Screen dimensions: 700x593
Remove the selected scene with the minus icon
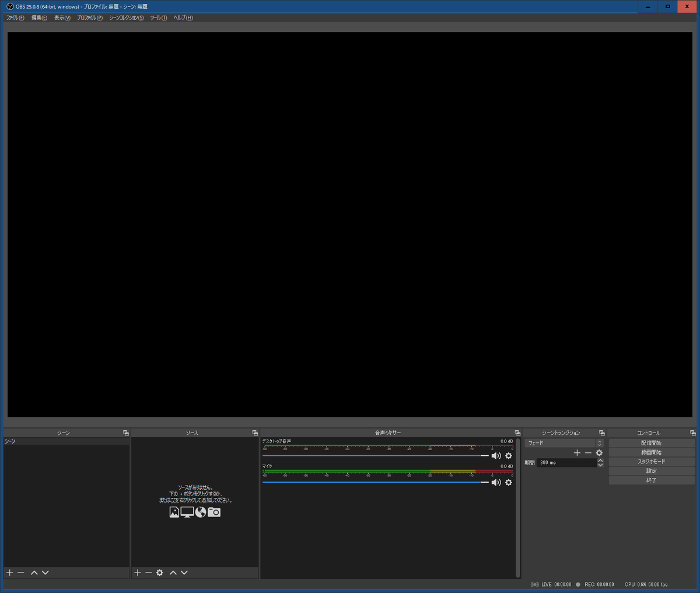pyautogui.click(x=21, y=573)
